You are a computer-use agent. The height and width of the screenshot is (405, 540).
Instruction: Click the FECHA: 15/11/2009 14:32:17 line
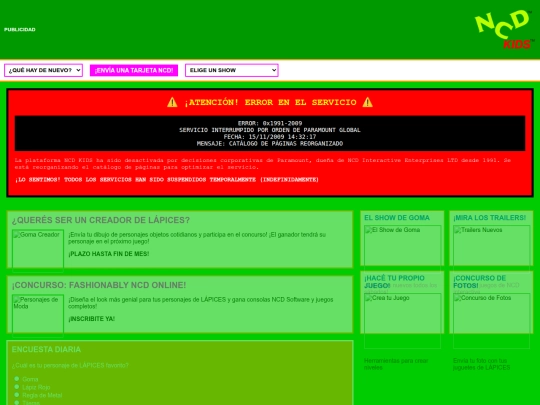click(270, 137)
